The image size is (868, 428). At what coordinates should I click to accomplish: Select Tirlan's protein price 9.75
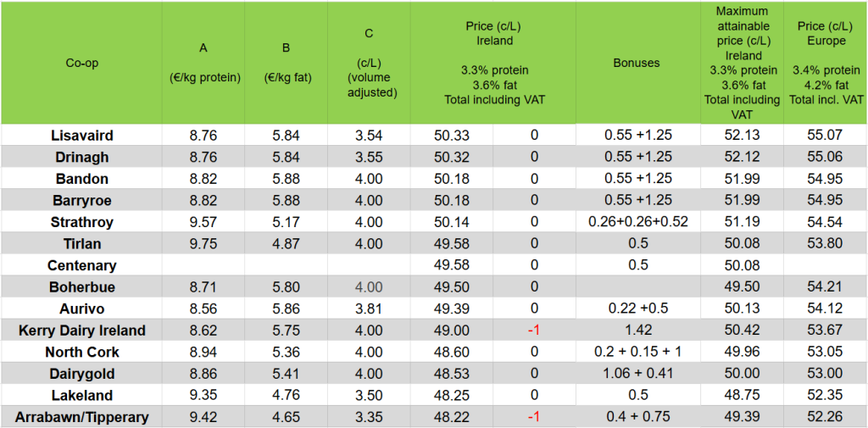point(203,244)
